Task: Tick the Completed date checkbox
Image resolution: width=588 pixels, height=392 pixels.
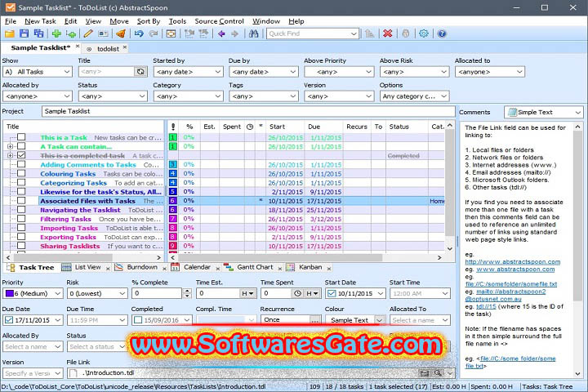Action: click(x=138, y=320)
